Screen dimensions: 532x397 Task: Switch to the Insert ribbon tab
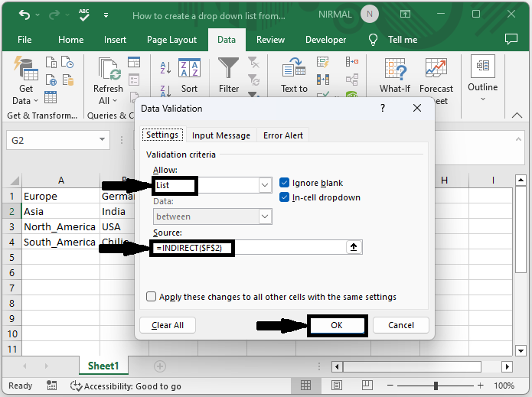pos(115,40)
